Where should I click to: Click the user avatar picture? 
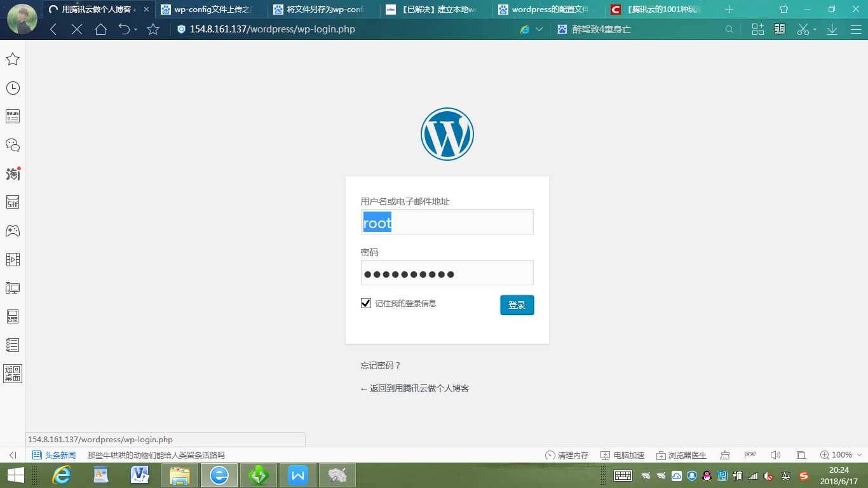tap(22, 19)
